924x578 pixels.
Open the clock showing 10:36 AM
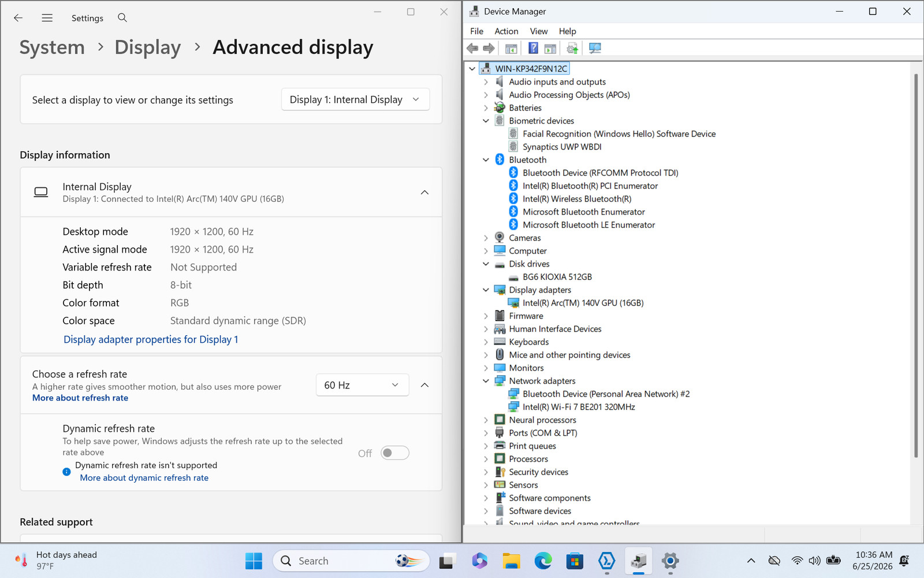click(x=873, y=561)
